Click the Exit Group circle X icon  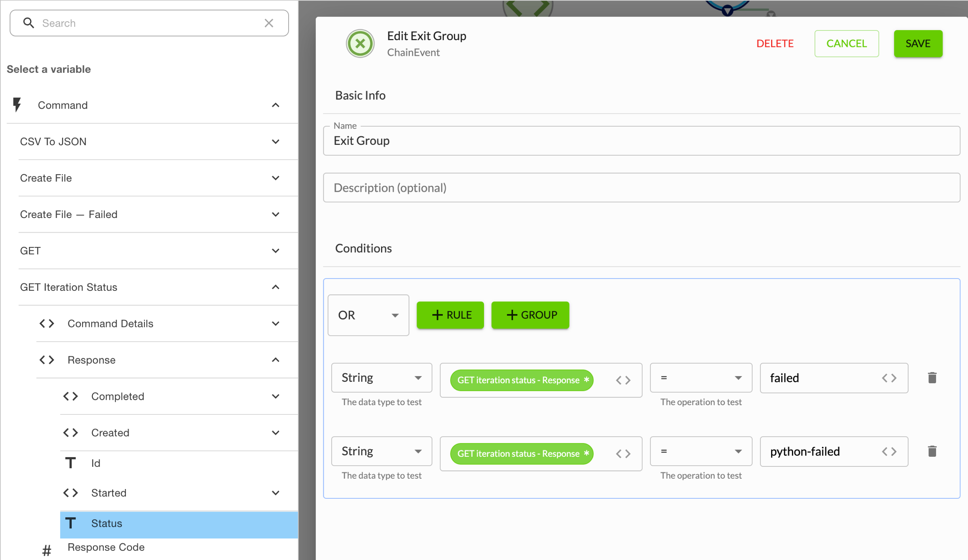pyautogui.click(x=360, y=43)
